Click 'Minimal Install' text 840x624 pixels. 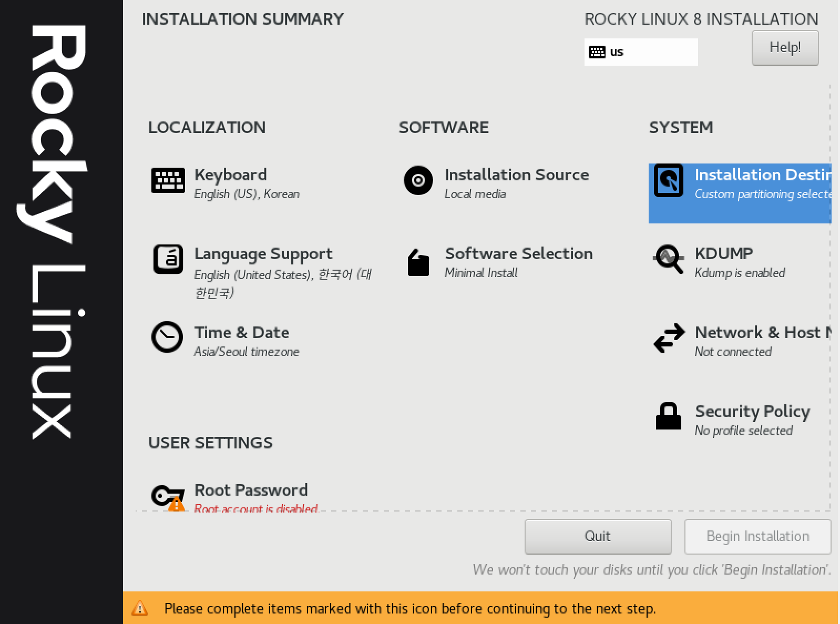tap(481, 273)
